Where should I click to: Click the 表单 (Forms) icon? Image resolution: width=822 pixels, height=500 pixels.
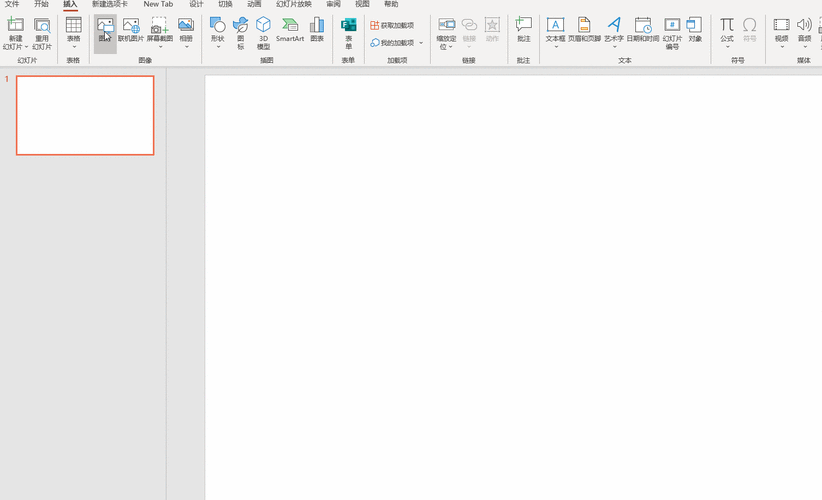349,25
